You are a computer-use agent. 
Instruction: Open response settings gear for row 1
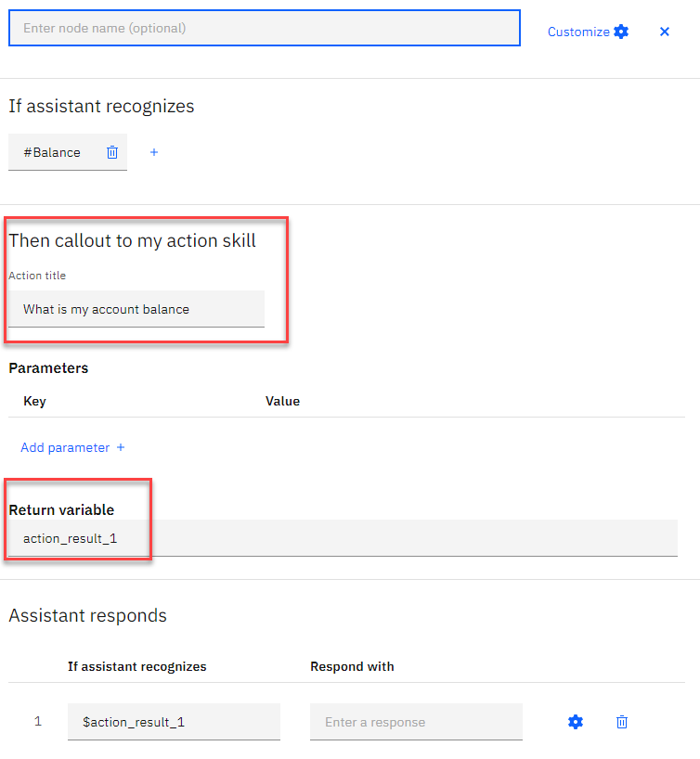[x=576, y=722]
